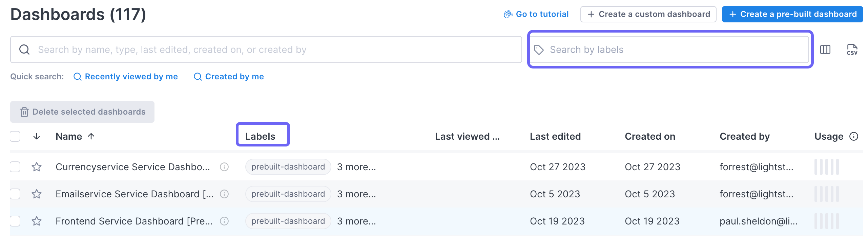Screen dimensions: 868x236
Task: Click the info icon beside Currencyservice dashboard
Action: (224, 167)
